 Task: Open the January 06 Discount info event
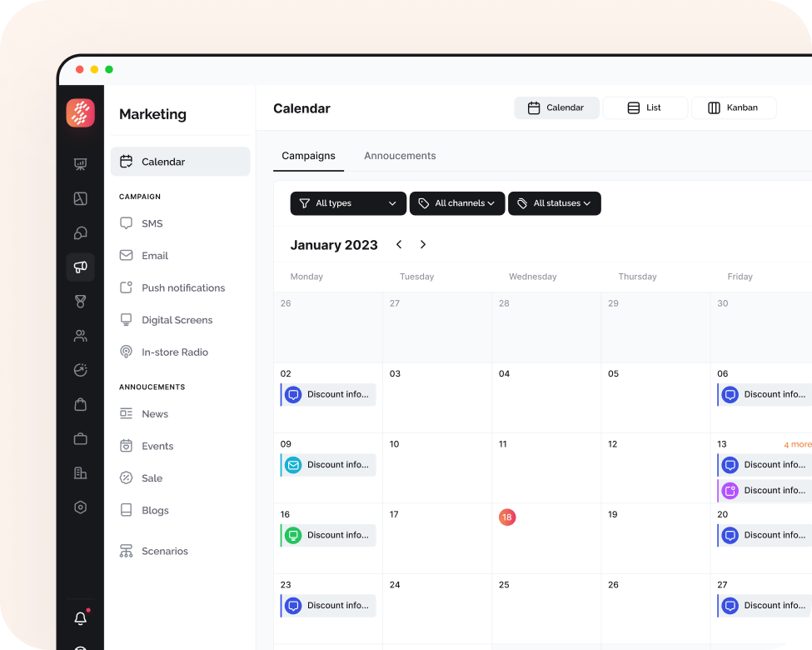click(x=765, y=394)
